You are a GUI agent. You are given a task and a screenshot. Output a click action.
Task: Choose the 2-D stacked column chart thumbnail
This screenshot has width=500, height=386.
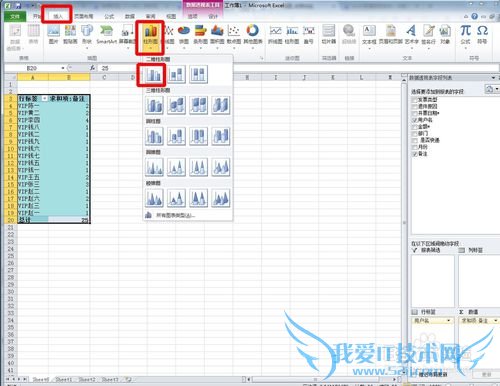pos(176,74)
